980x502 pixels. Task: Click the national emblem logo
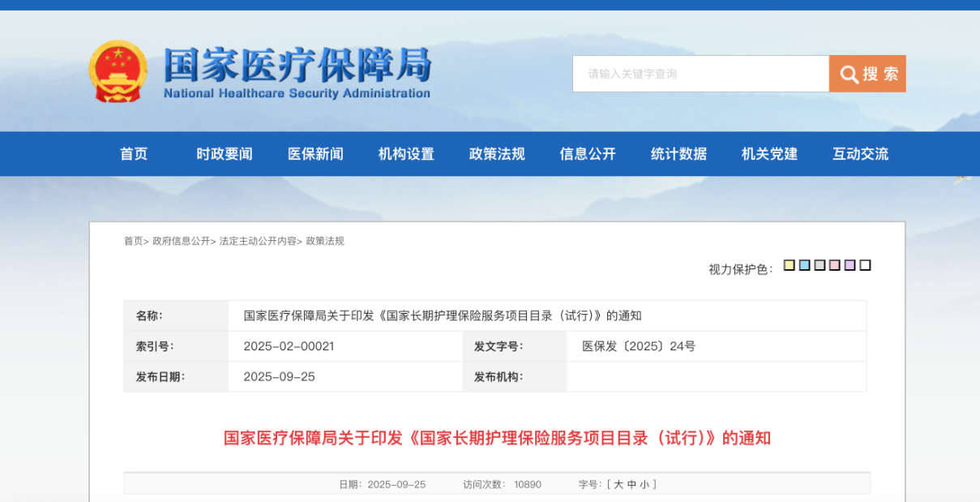pyautogui.click(x=118, y=72)
